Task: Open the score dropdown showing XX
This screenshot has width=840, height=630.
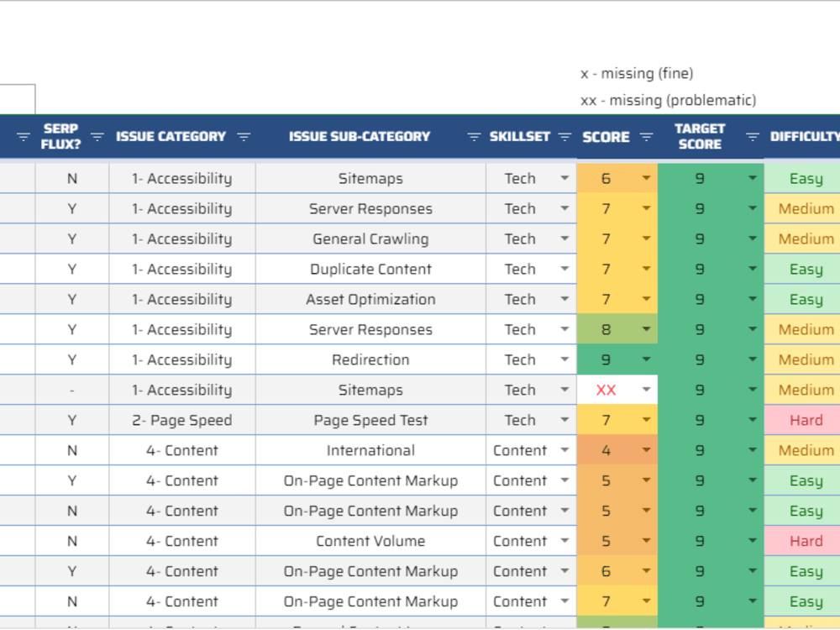Action: 647,390
